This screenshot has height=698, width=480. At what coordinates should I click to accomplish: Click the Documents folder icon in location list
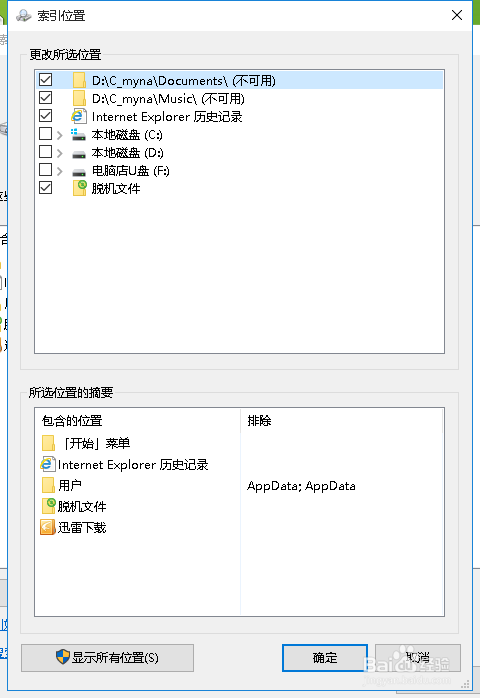pos(79,81)
